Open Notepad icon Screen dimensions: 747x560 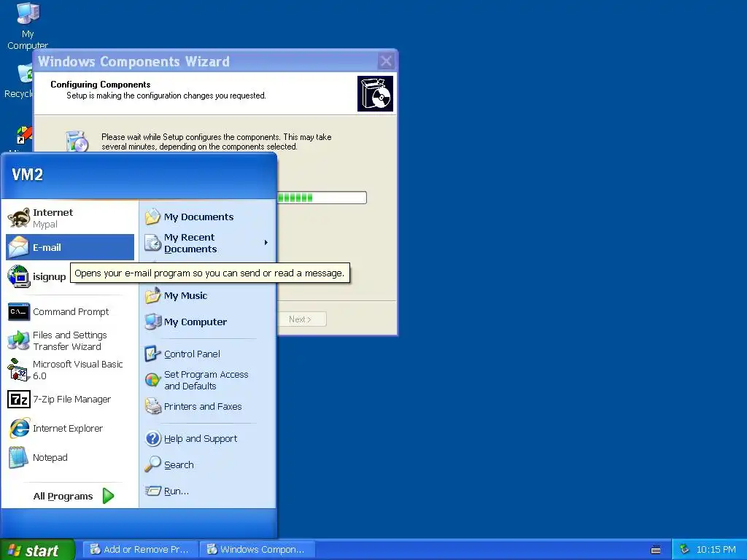pyautogui.click(x=18, y=457)
